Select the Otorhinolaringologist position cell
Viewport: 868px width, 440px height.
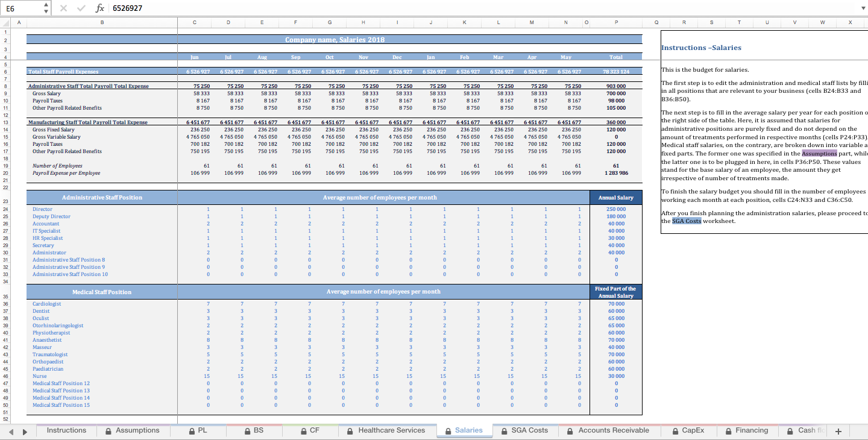(x=102, y=325)
